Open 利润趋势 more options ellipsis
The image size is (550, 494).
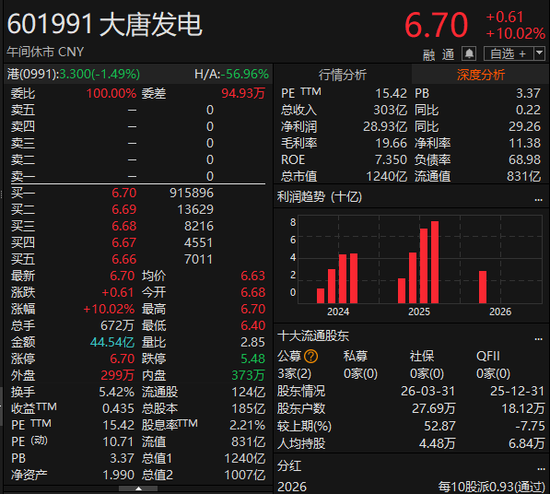pos(538,200)
